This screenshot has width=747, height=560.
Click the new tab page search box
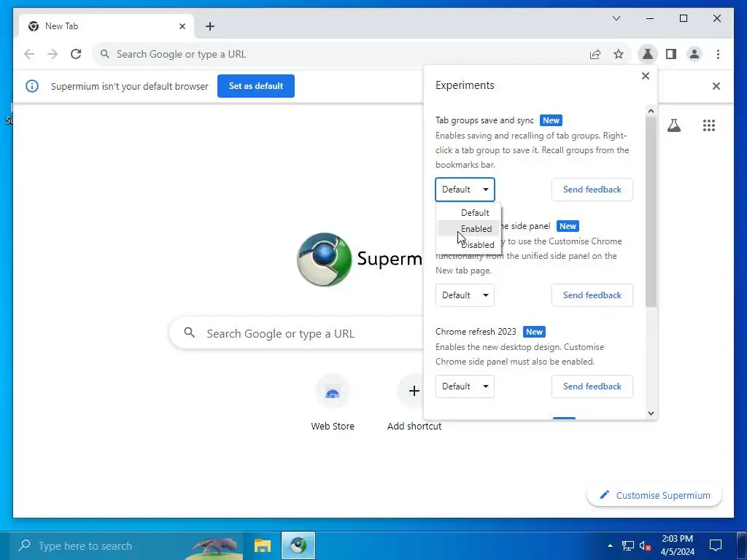(295, 332)
